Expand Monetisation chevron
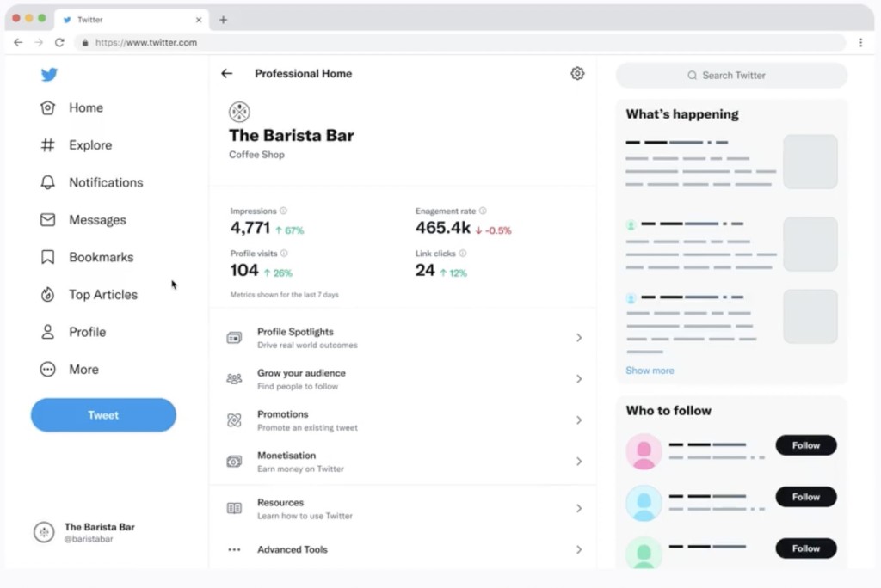Screen dimensions: 881x588 coord(579,462)
